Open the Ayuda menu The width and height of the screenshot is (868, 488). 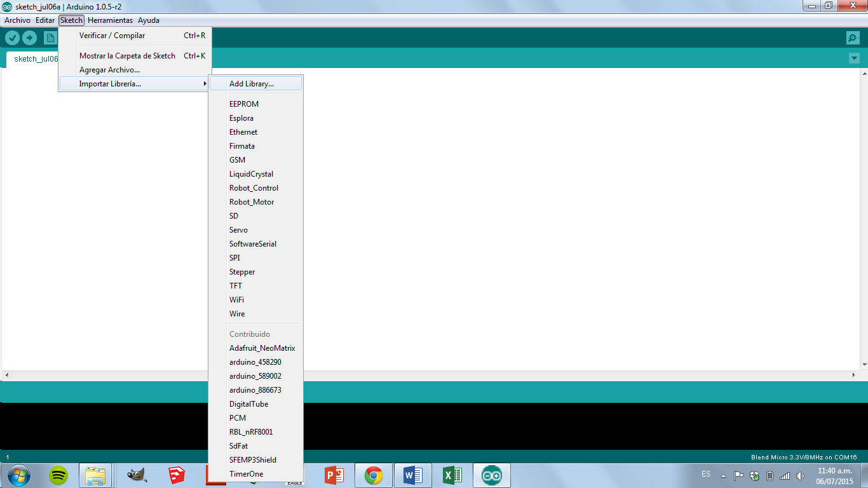(149, 20)
